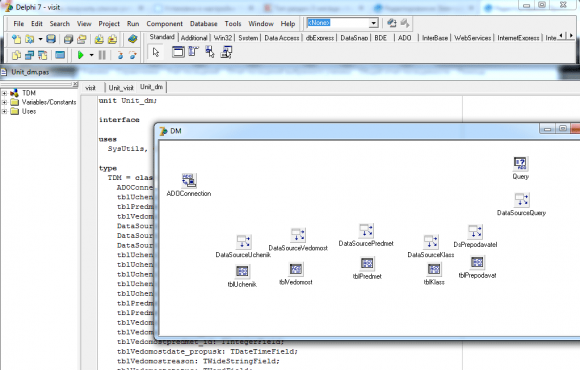Select the DataSourceQuery component
The width and height of the screenshot is (580, 370).
[x=522, y=200]
